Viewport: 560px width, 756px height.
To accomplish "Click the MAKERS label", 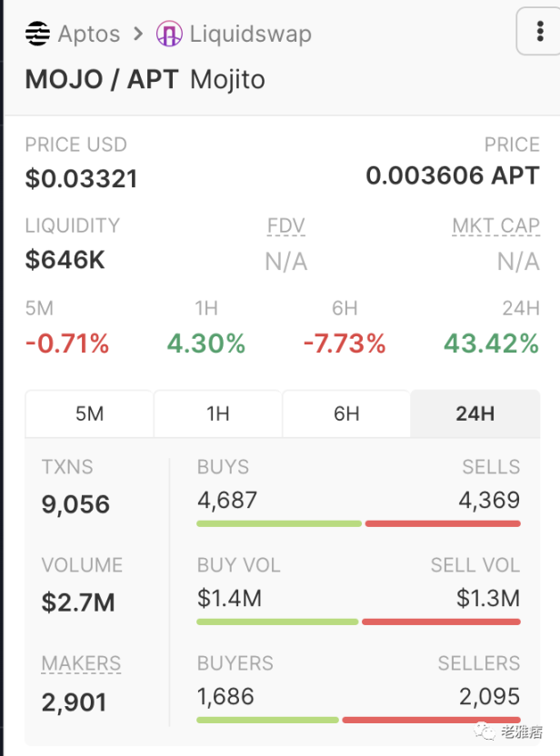I will tap(81, 663).
